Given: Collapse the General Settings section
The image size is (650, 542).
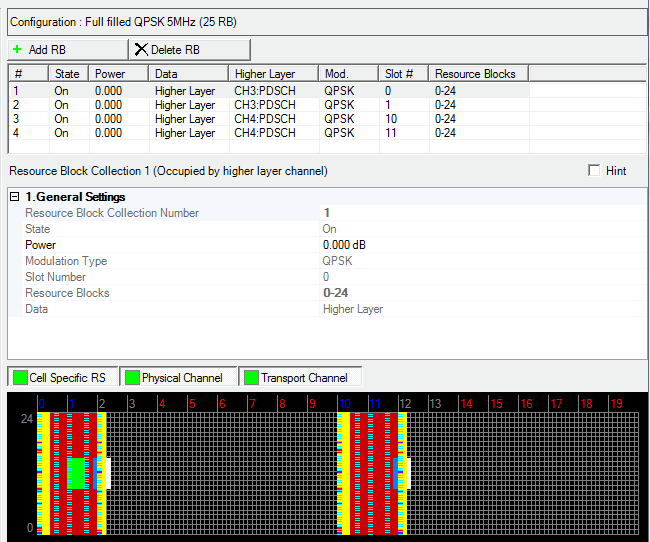Looking at the screenshot, I should (15, 197).
